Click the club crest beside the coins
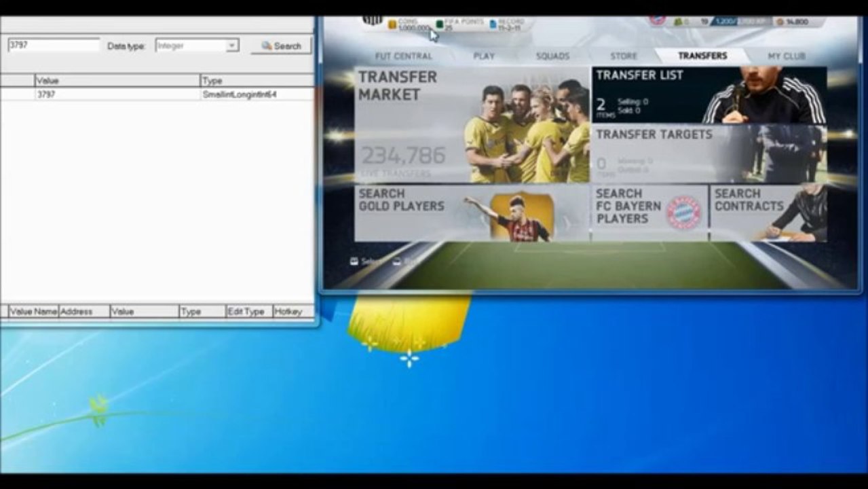 coord(373,20)
